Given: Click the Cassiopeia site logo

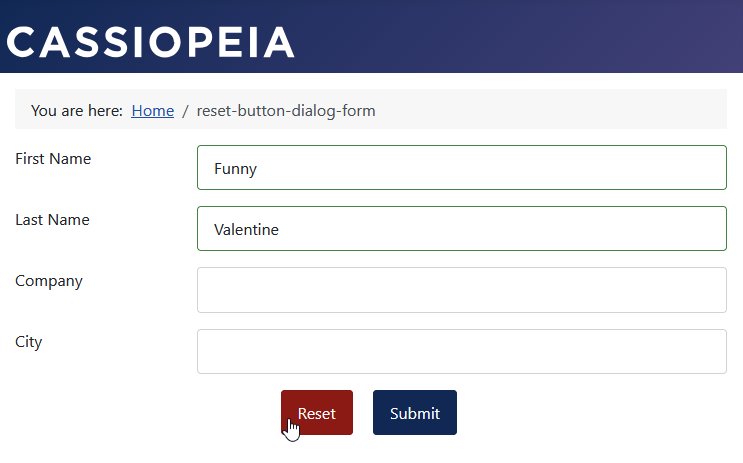Looking at the screenshot, I should click(151, 42).
